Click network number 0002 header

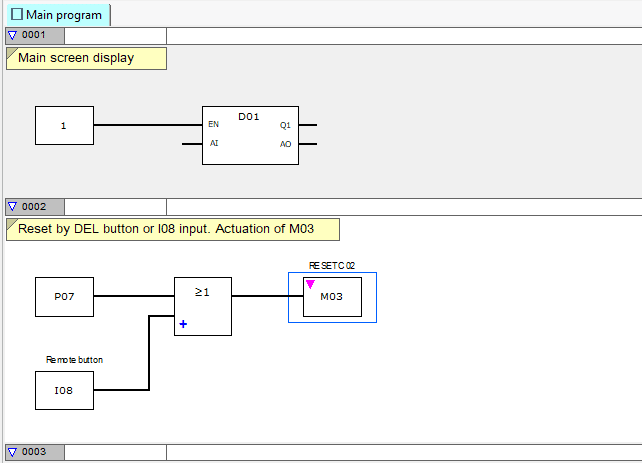tap(35, 207)
